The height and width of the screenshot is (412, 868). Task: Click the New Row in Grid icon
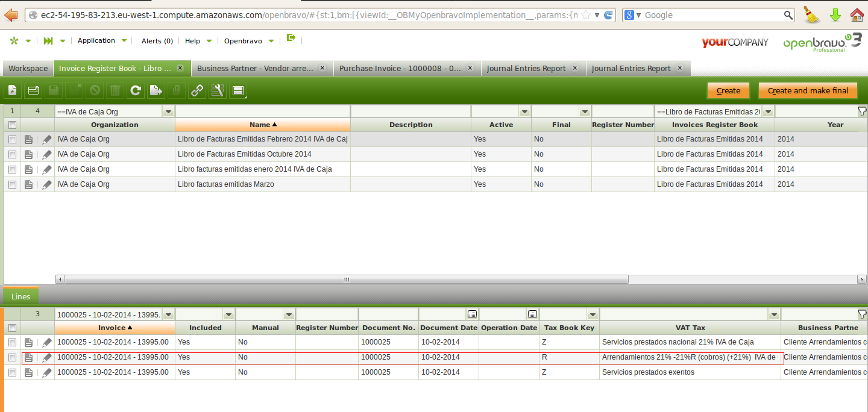tap(33, 91)
